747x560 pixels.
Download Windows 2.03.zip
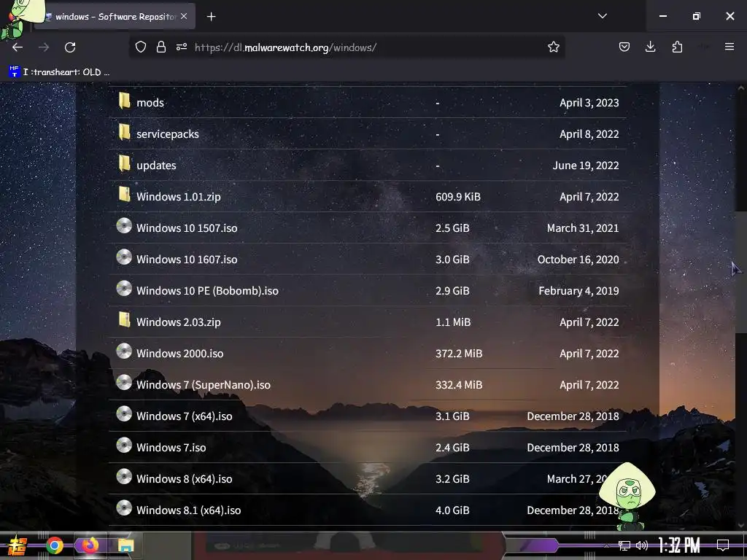[179, 322]
